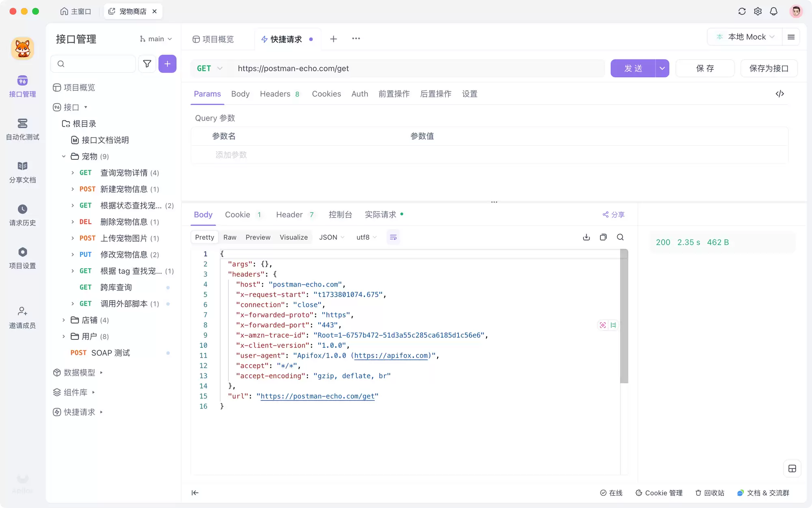Open the hamburger menu next to Mock
Image resolution: width=812 pixels, height=508 pixels.
click(791, 37)
